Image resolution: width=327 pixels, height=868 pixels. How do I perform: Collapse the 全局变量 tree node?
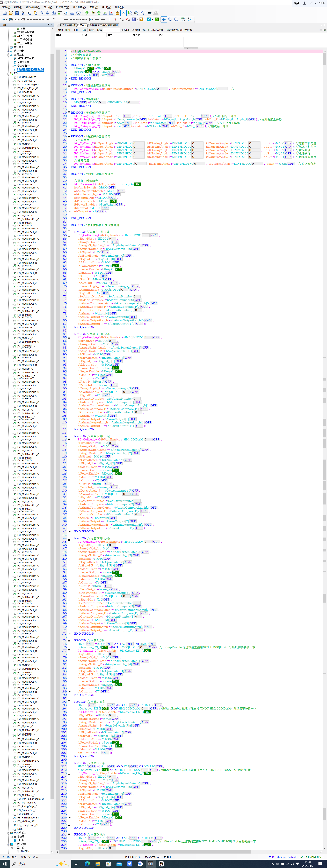[x=8, y=55]
